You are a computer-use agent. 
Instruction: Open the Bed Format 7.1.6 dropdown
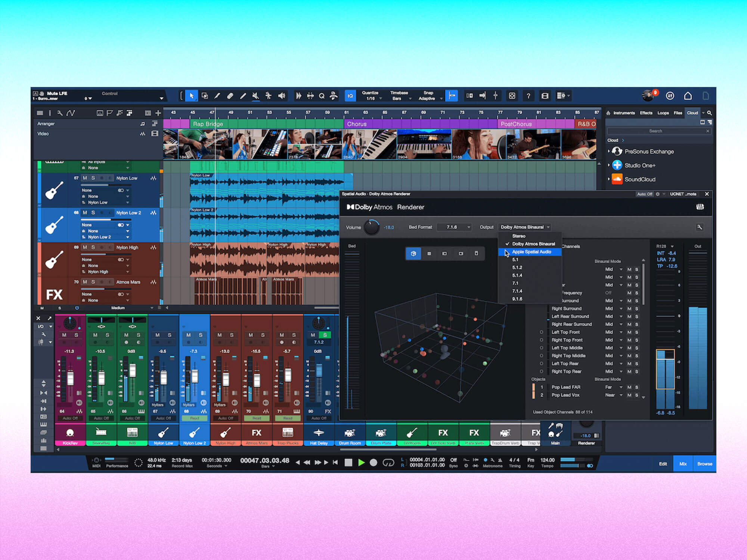coord(454,227)
